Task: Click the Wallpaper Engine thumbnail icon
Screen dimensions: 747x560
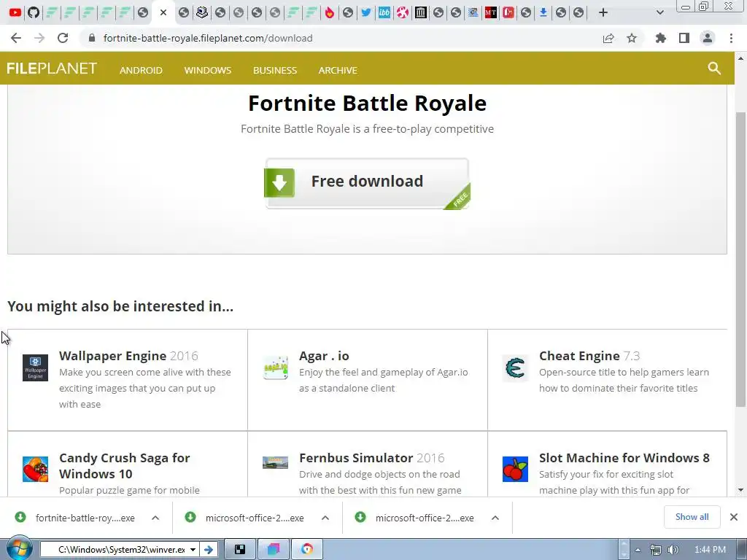Action: pyautogui.click(x=35, y=367)
